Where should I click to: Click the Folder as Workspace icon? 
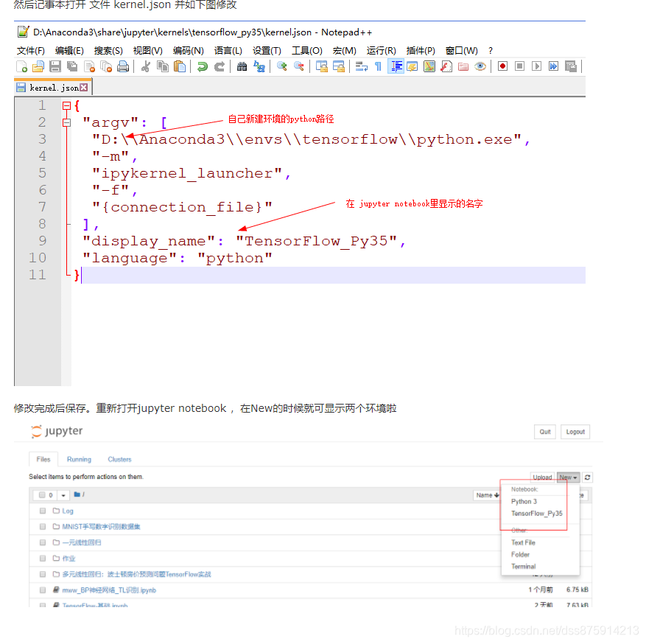pyautogui.click(x=463, y=66)
